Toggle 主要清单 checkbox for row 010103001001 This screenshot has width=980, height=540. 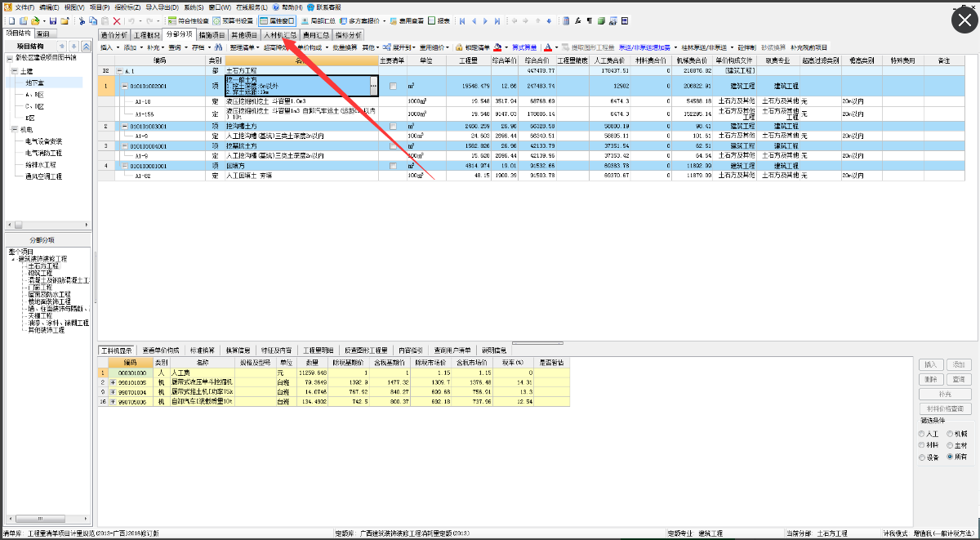point(394,166)
